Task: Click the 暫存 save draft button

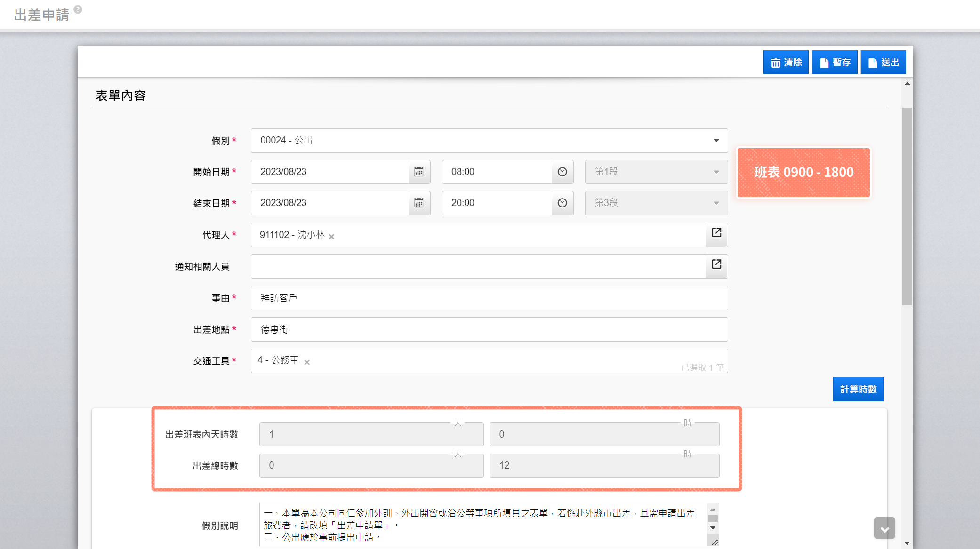Action: 835,63
